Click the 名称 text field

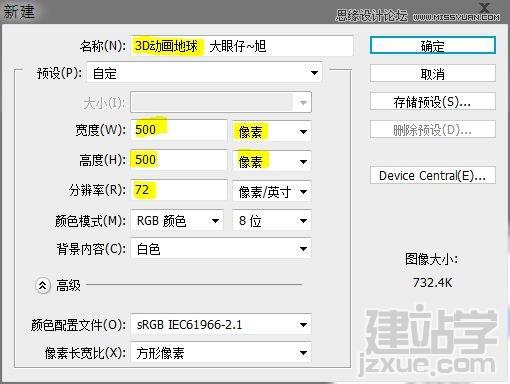(x=242, y=46)
